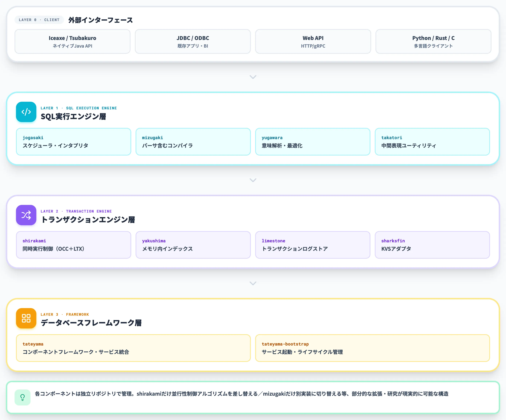Click the トランザクションエンジン層 heading
The image size is (506, 420).
[88, 220]
